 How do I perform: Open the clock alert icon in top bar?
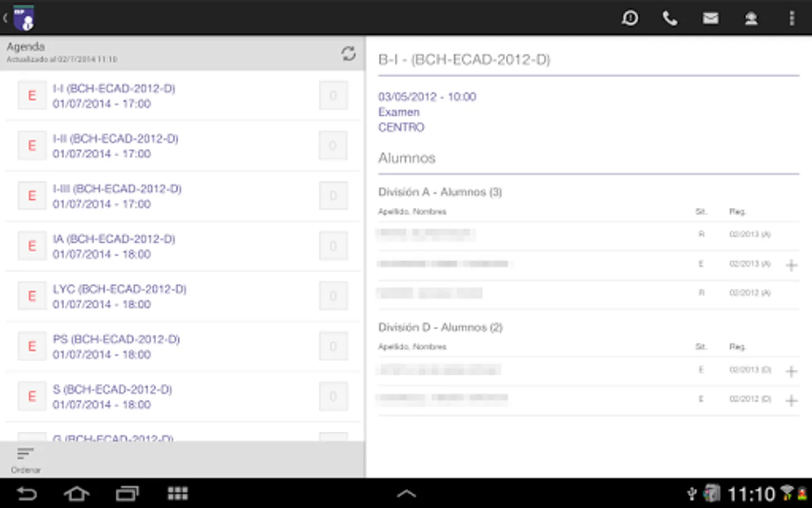point(630,19)
